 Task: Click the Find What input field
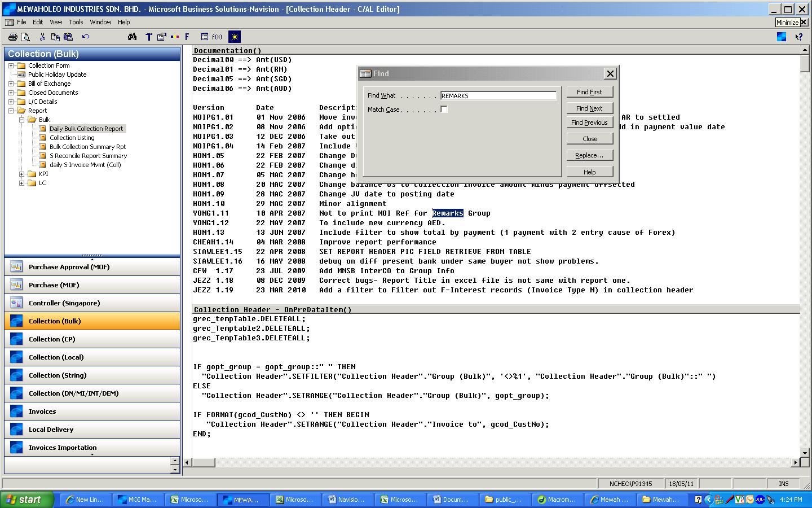pos(498,96)
